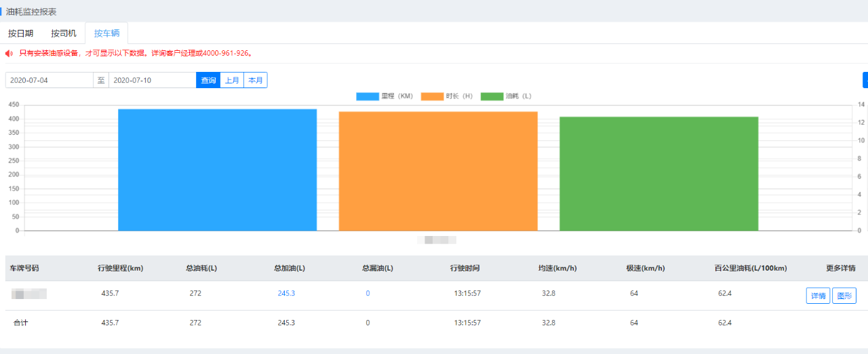Open 图形 chart view for the vehicle

844,296
